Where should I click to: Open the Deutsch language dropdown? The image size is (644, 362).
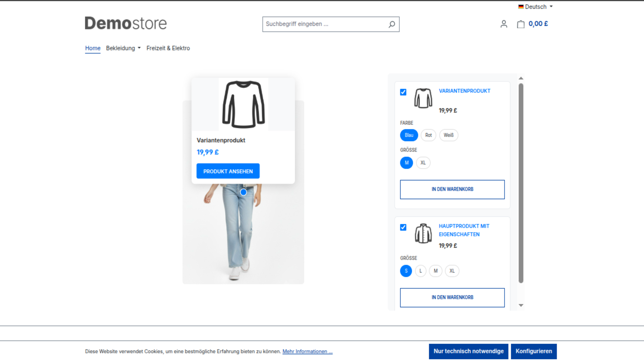pos(536,7)
